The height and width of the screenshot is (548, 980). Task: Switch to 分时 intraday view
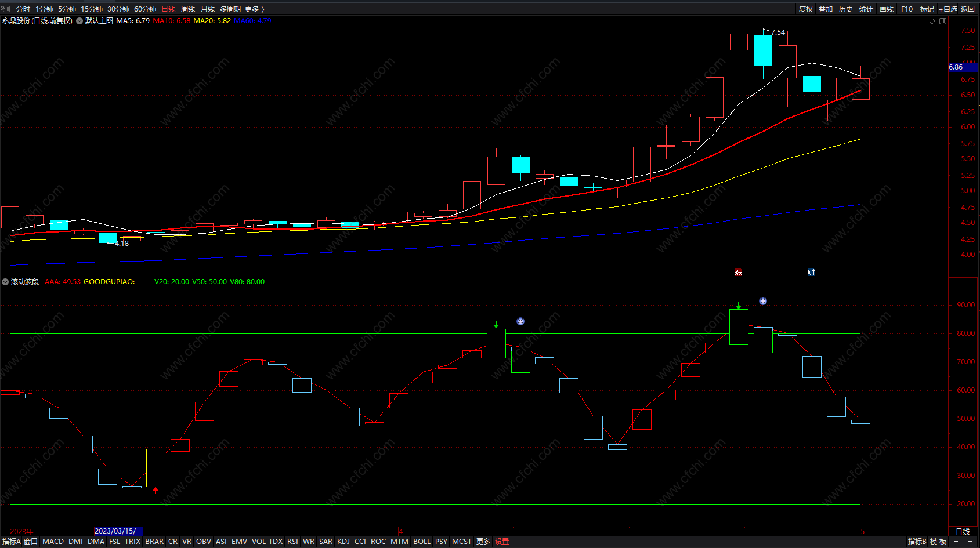click(23, 9)
